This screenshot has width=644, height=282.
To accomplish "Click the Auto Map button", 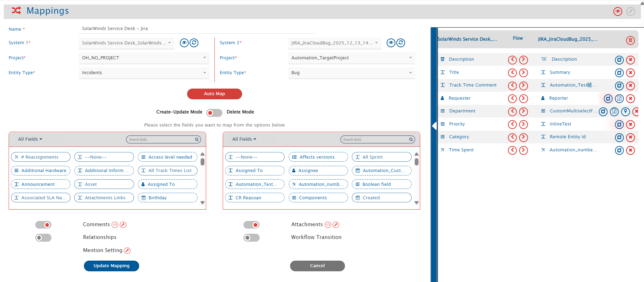I will coord(214,94).
